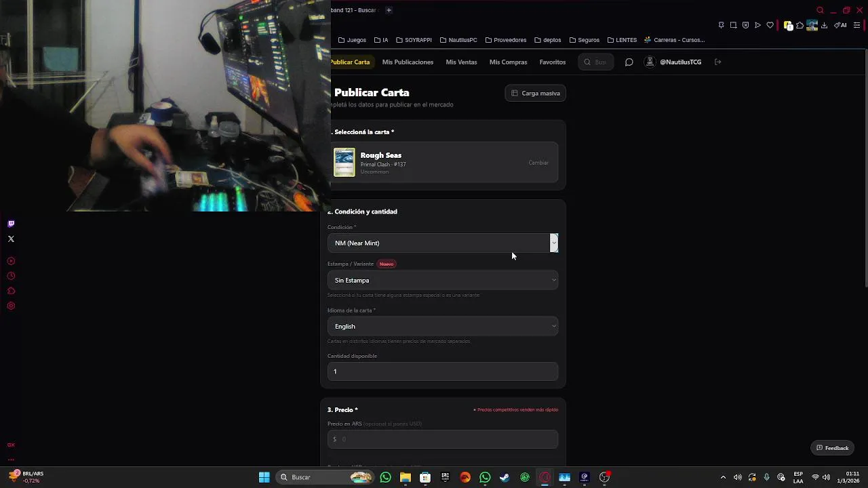Click Cambiar to change the selected card
This screenshot has height=488, width=868.
click(538, 163)
